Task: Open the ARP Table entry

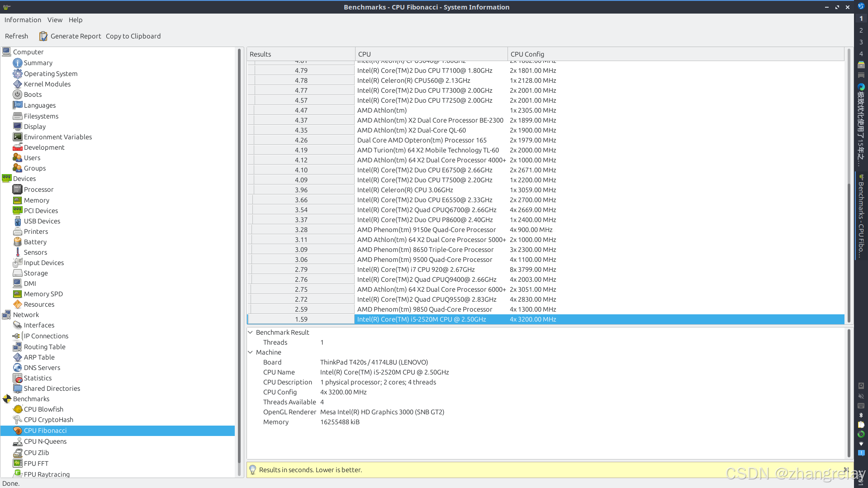Action: coord(39,357)
